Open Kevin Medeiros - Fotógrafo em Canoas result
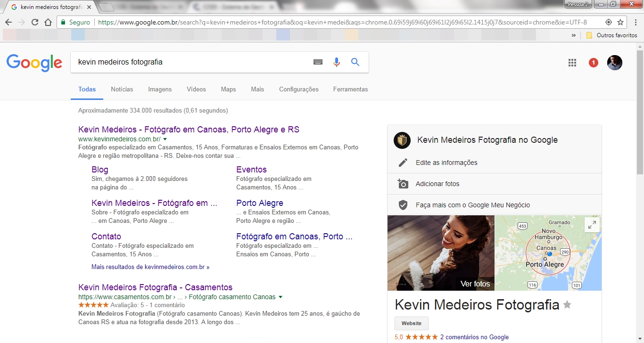This screenshot has width=644, height=343. (x=189, y=130)
